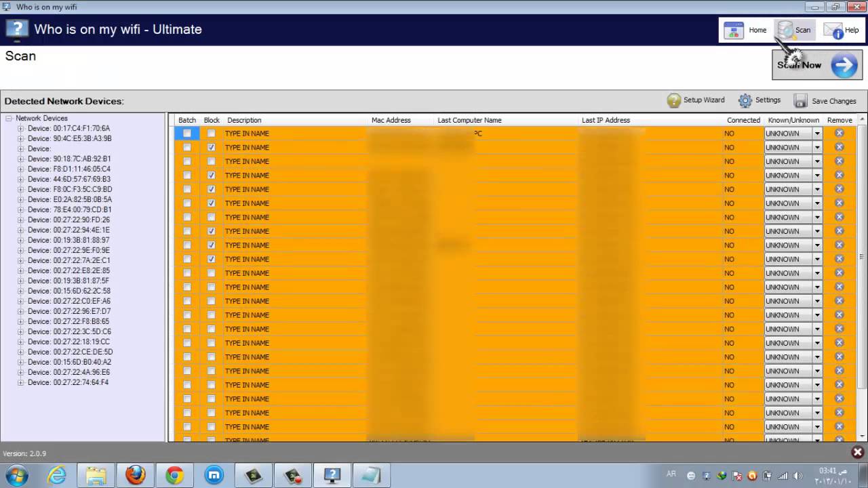Screen dimensions: 868x488
Task: Launch the Setup Wizard
Action: [696, 100]
